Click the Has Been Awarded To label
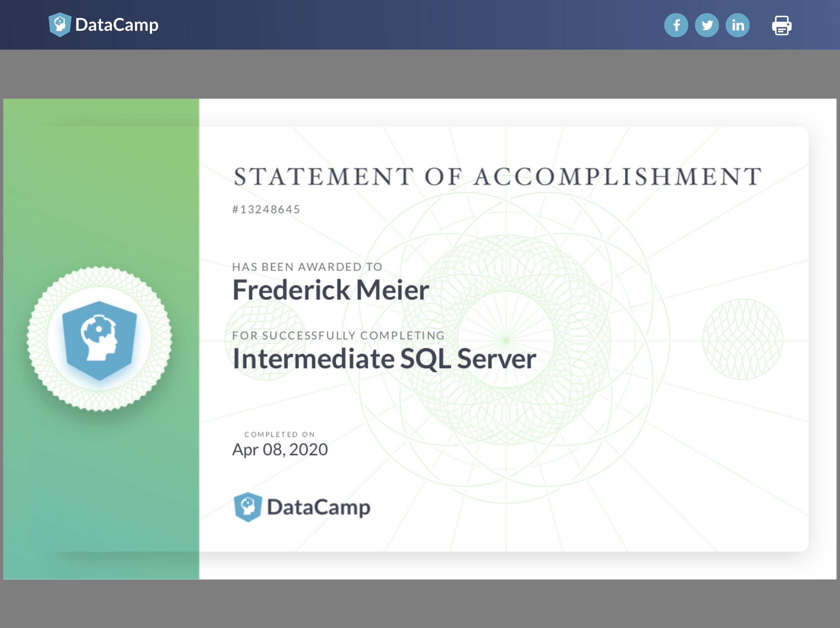The width and height of the screenshot is (840, 628). coord(307,267)
